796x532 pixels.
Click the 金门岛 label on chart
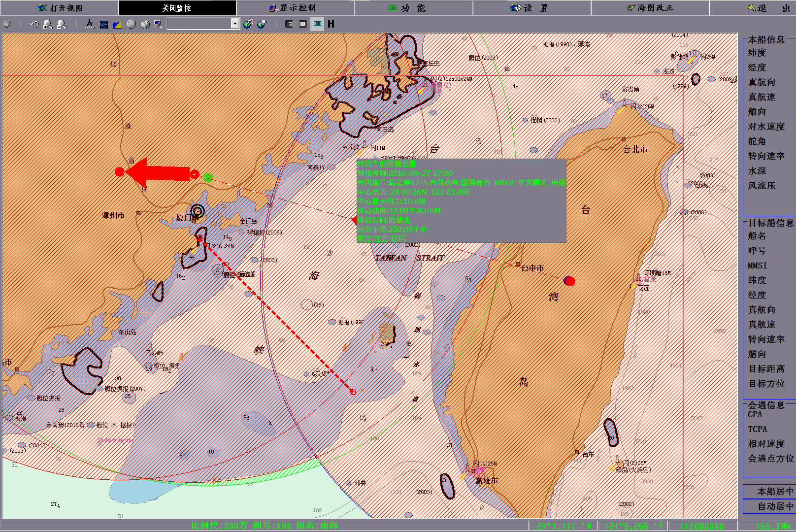(x=249, y=221)
